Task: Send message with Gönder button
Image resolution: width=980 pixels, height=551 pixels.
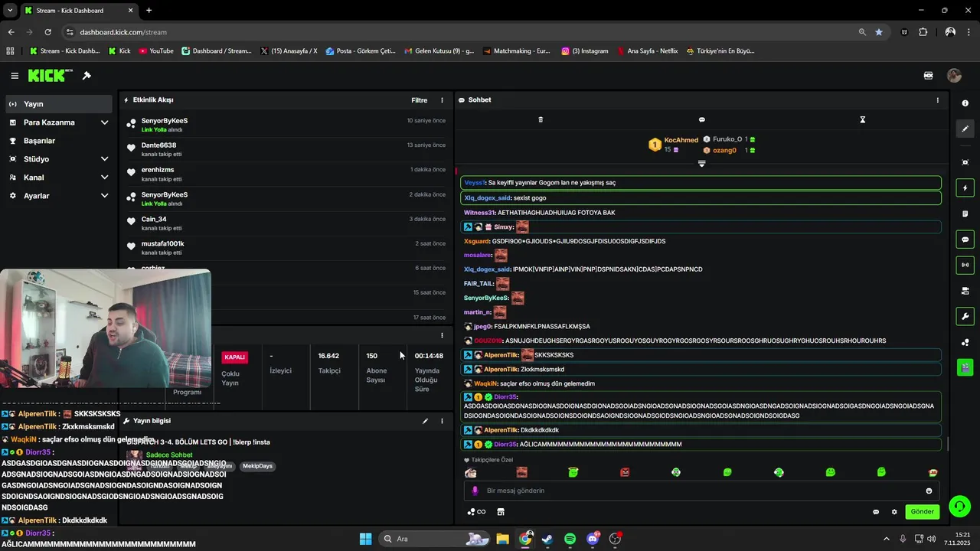Action: (922, 512)
